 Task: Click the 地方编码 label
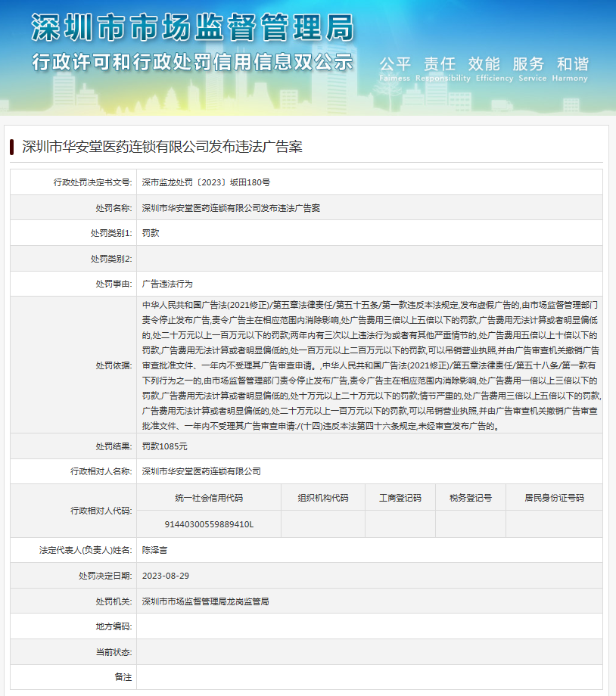114,626
